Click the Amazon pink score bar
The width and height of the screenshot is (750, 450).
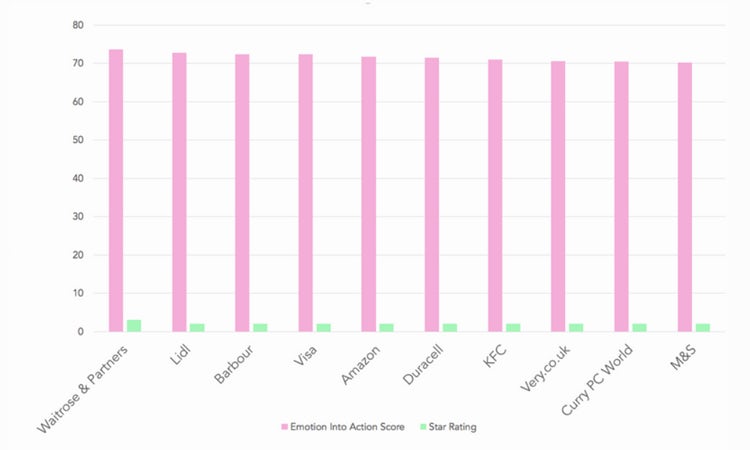click(x=369, y=194)
